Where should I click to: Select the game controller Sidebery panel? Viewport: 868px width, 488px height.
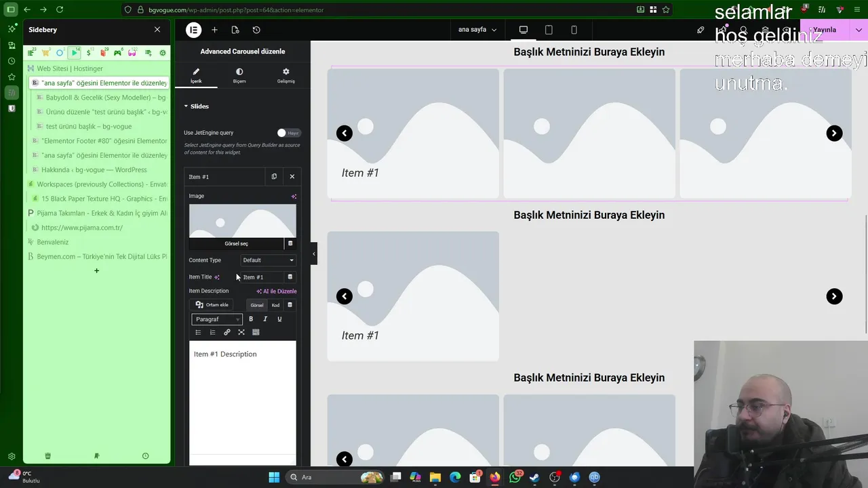pyautogui.click(x=118, y=53)
